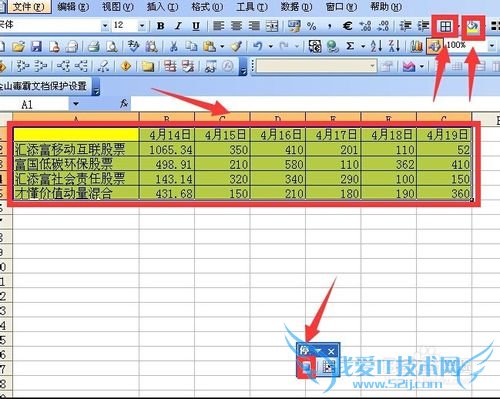Viewport: 500px width, 399px height.
Task: Toggle Bold formatting
Action: tap(160, 26)
